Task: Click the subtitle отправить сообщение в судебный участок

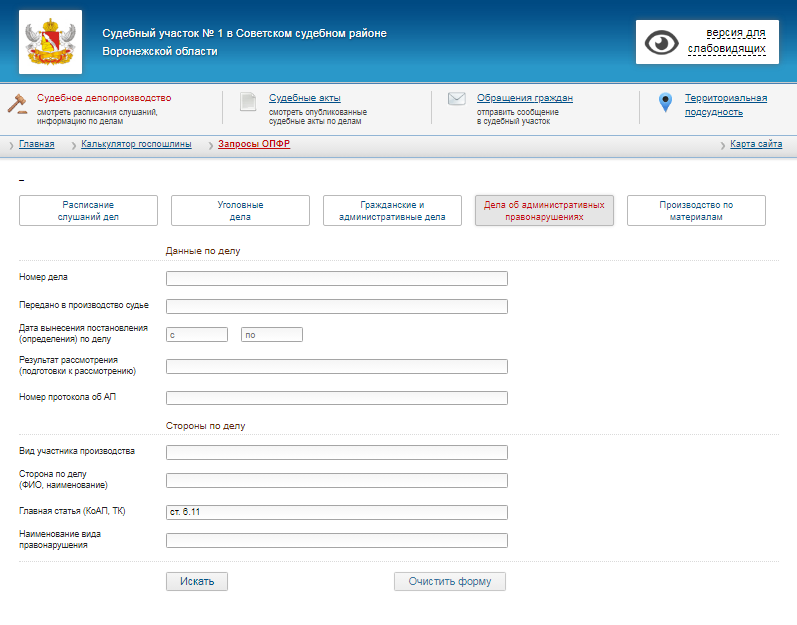Action: point(517,116)
